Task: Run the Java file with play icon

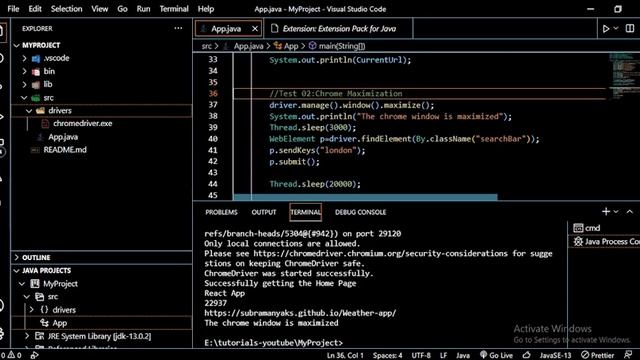Action: click(606, 29)
